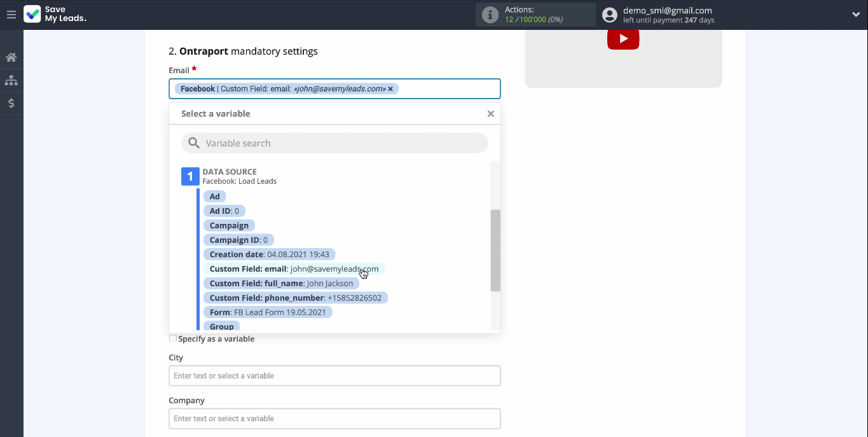
Task: Select Form: FB Lead Form variable
Action: pos(268,312)
